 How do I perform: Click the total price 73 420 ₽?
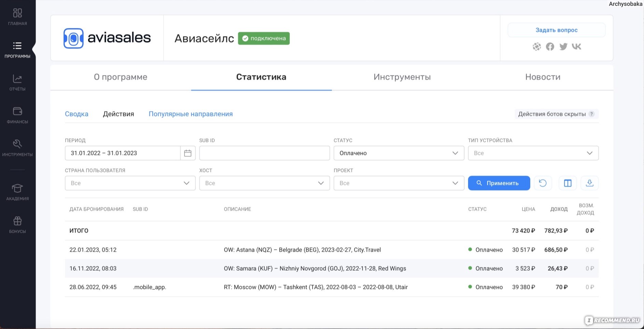coord(523,231)
